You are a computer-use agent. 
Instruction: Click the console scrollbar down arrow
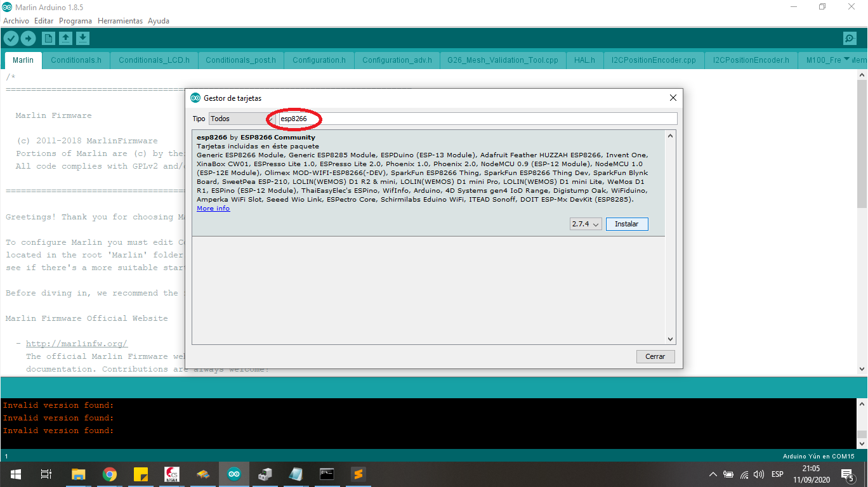coord(862,444)
